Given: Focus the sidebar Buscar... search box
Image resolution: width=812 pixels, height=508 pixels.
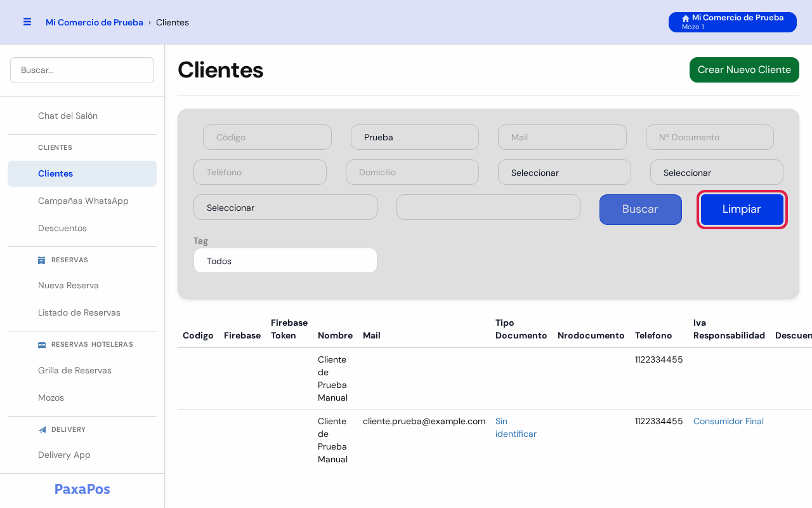Looking at the screenshot, I should (82, 70).
